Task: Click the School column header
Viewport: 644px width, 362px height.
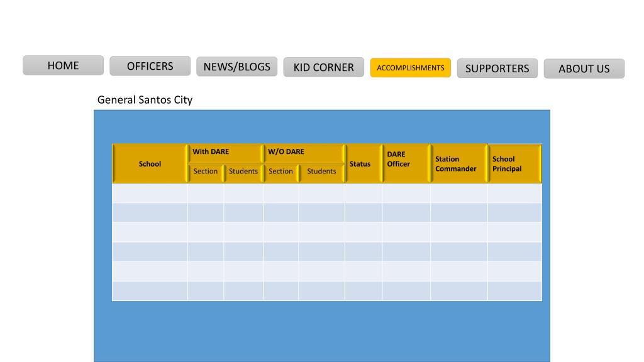Action: [x=150, y=164]
